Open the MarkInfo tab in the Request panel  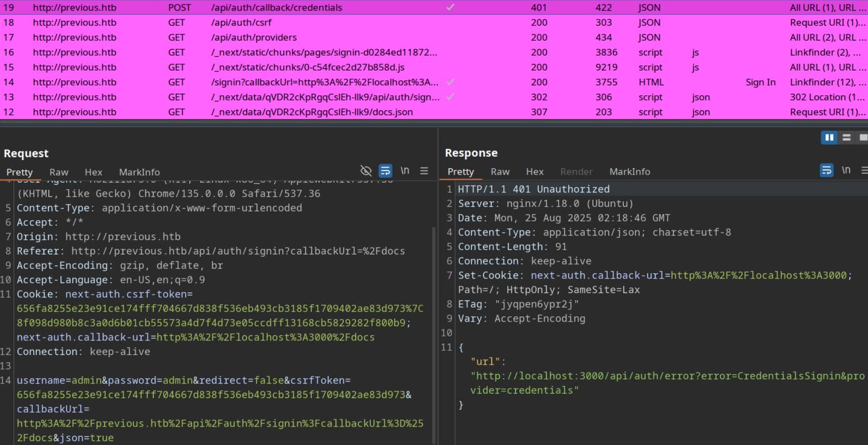tap(139, 172)
